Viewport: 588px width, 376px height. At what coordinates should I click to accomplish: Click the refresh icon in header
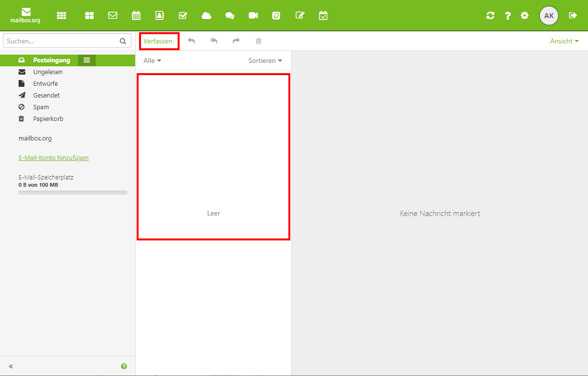pos(490,16)
